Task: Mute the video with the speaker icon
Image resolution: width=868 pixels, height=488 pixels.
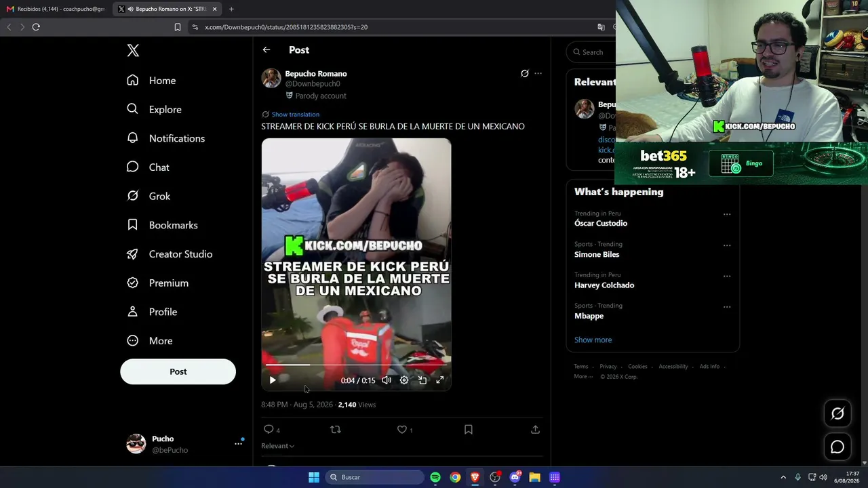Action: pyautogui.click(x=387, y=380)
